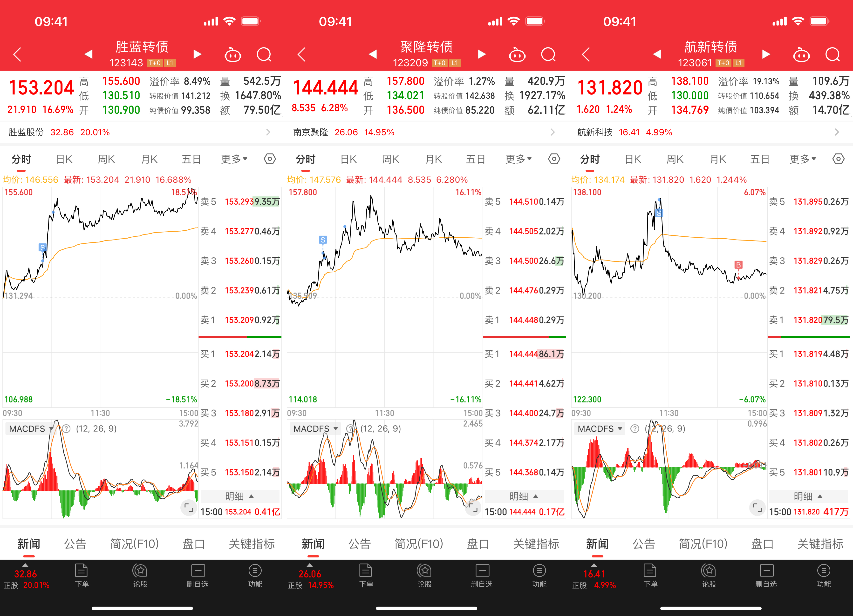This screenshot has height=616, width=853.
Task: Go back from the 航新转债 screen
Action: click(586, 55)
